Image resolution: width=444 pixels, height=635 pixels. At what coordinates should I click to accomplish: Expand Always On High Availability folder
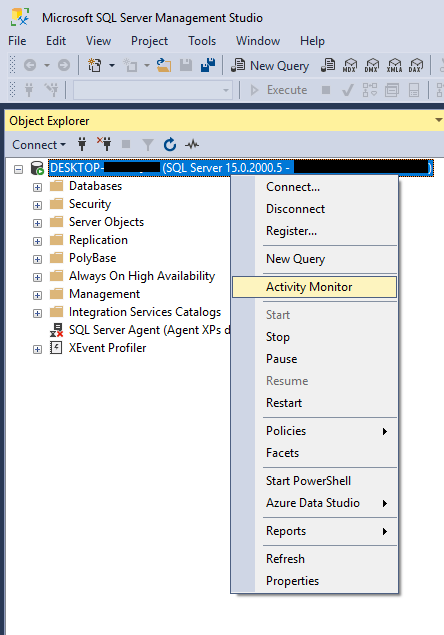coord(37,277)
